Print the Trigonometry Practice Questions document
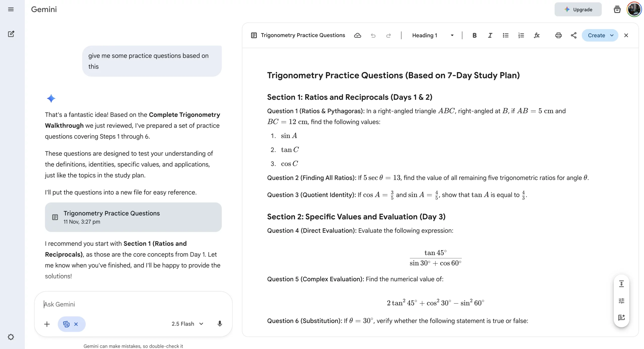 [x=558, y=35]
